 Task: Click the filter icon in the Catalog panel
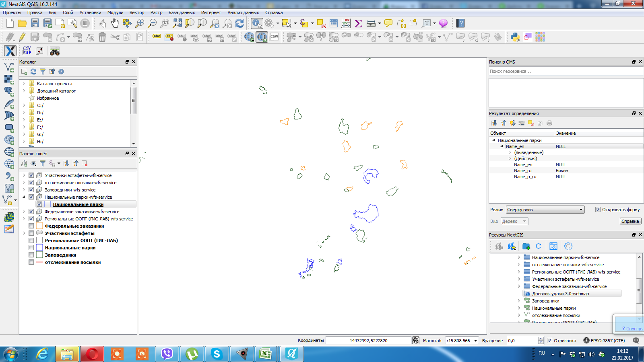coord(43,72)
